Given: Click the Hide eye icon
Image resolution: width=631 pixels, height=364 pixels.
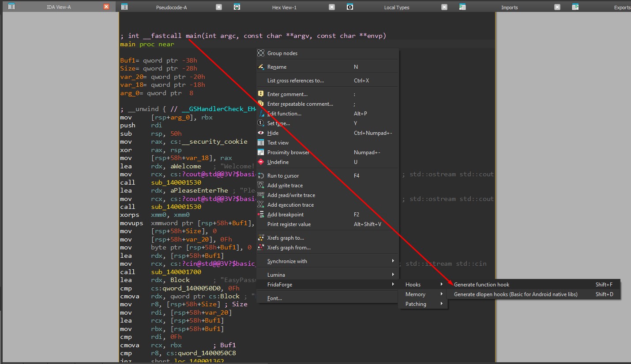Looking at the screenshot, I should (261, 133).
